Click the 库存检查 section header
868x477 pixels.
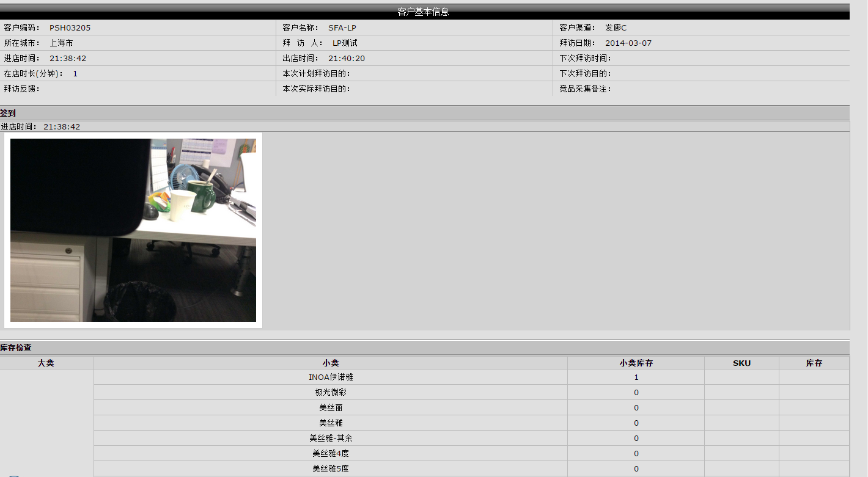[x=16, y=348]
